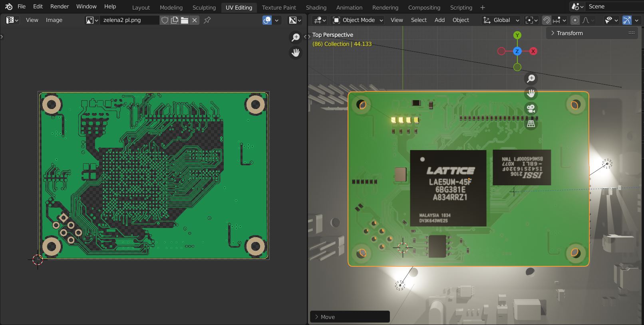The height and width of the screenshot is (325, 644).
Task: Switch to the Compositing workspace tab
Action: (424, 8)
